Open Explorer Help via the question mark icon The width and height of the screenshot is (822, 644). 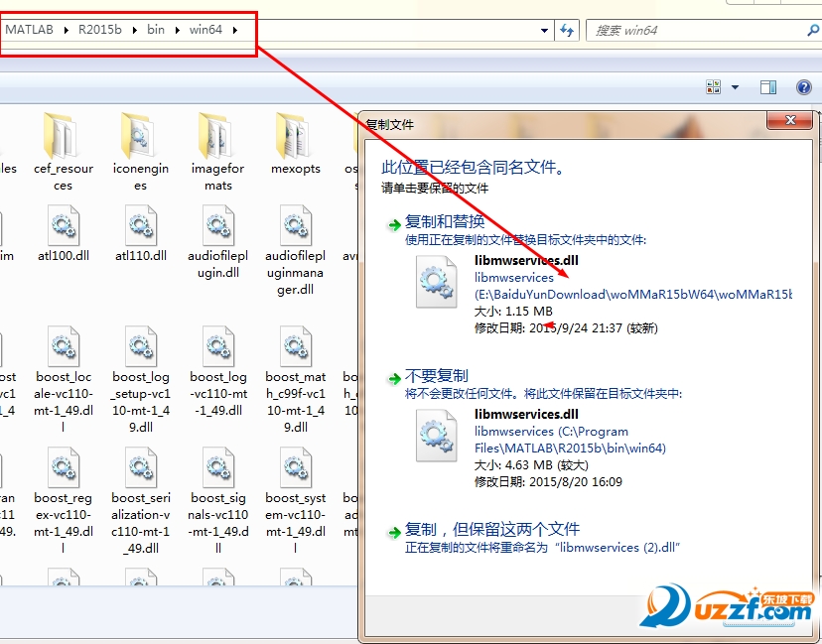click(x=803, y=86)
